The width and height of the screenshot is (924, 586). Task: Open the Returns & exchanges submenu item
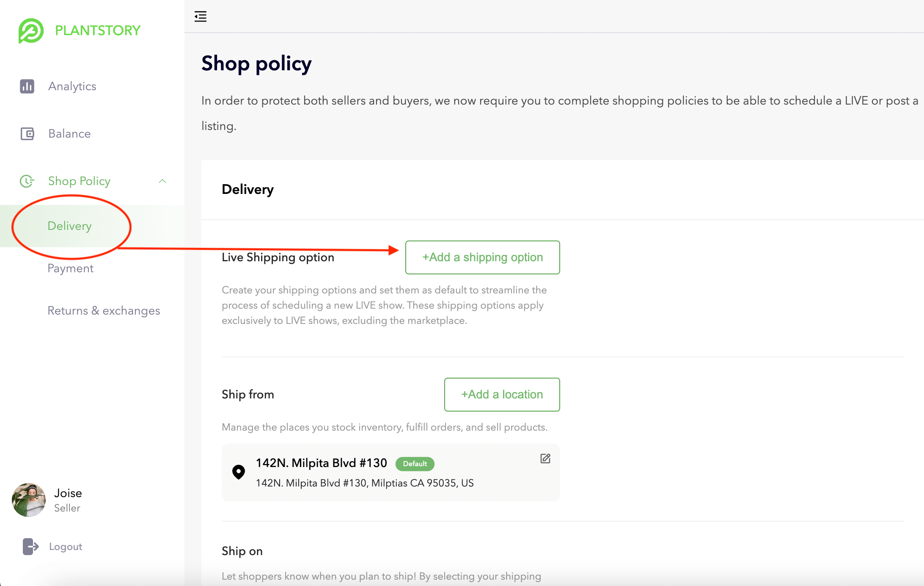click(104, 311)
